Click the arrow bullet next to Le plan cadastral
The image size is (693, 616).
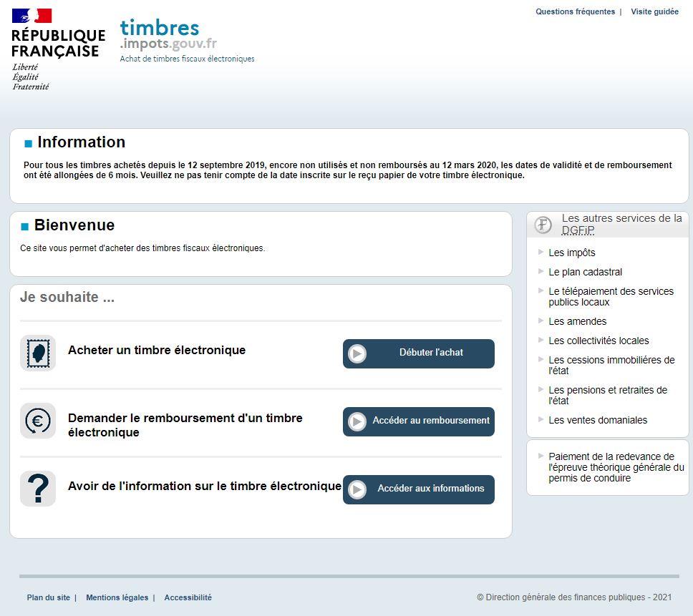[541, 271]
